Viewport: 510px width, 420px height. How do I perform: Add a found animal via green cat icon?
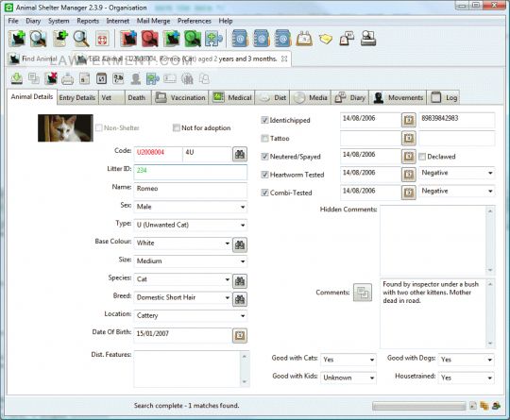coord(171,39)
